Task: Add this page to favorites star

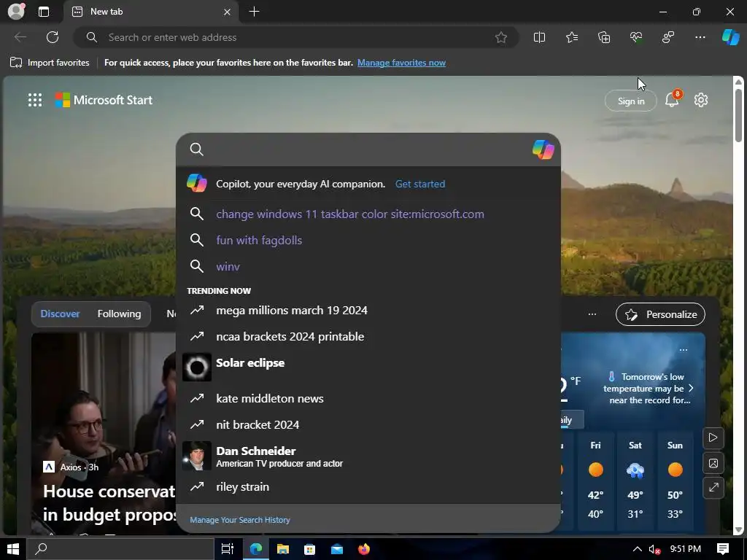Action: [500, 37]
